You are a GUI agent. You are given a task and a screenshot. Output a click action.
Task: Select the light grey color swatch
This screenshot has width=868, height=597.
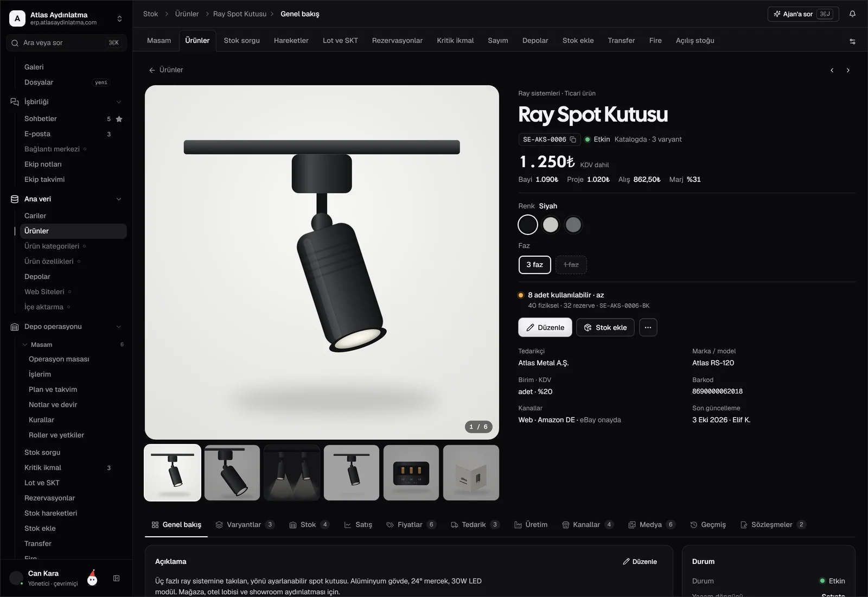click(551, 225)
